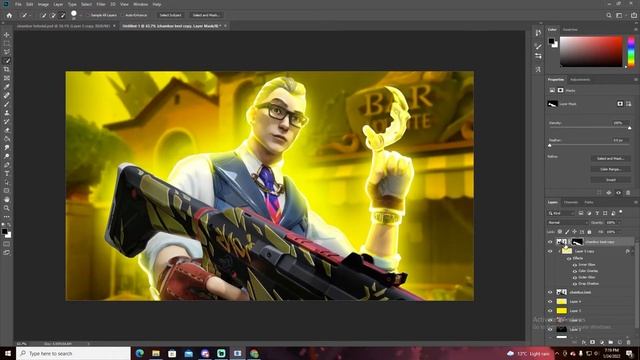This screenshot has height=360, width=640.
Task: Select the Move tool
Action: [x=7, y=35]
